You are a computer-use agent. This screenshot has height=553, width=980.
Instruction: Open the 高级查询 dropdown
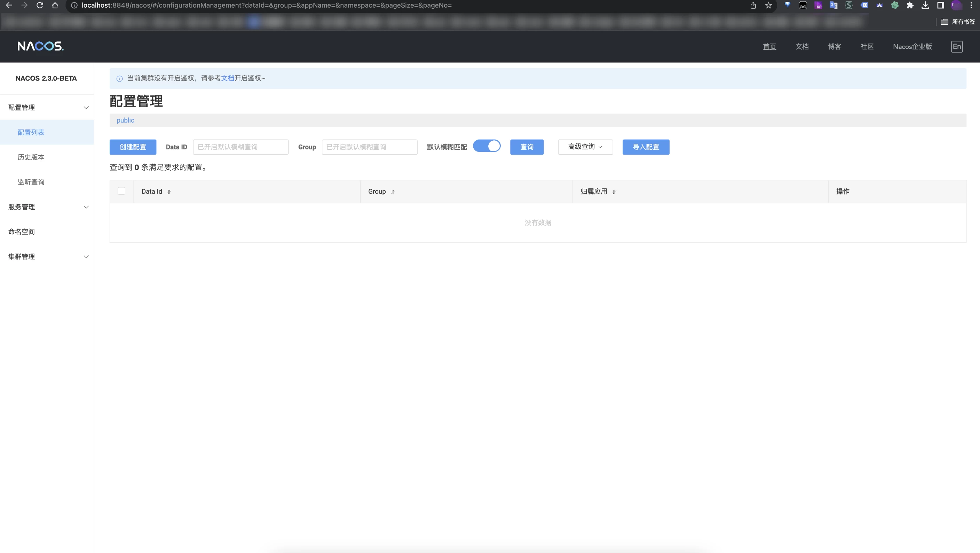click(585, 147)
